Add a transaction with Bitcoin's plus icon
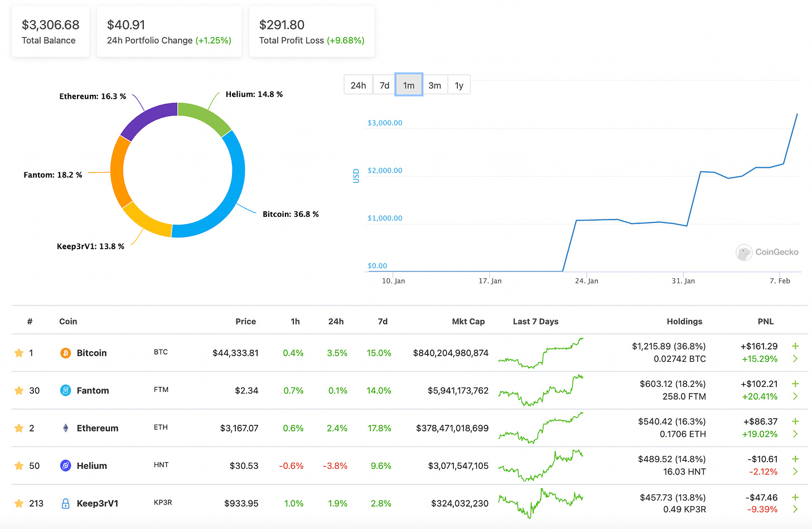 [x=795, y=346]
